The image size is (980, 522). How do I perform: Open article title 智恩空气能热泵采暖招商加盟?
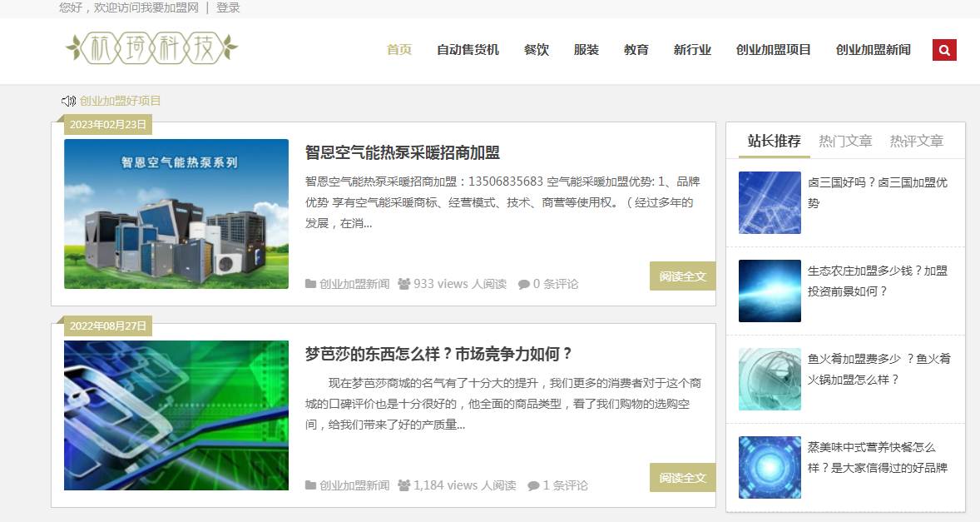(403, 152)
